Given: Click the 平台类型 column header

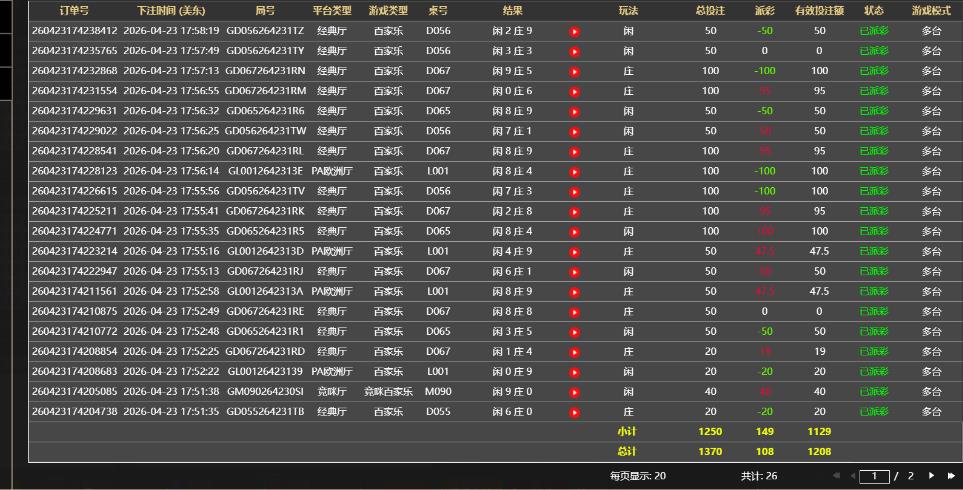Looking at the screenshot, I should tap(332, 10).
